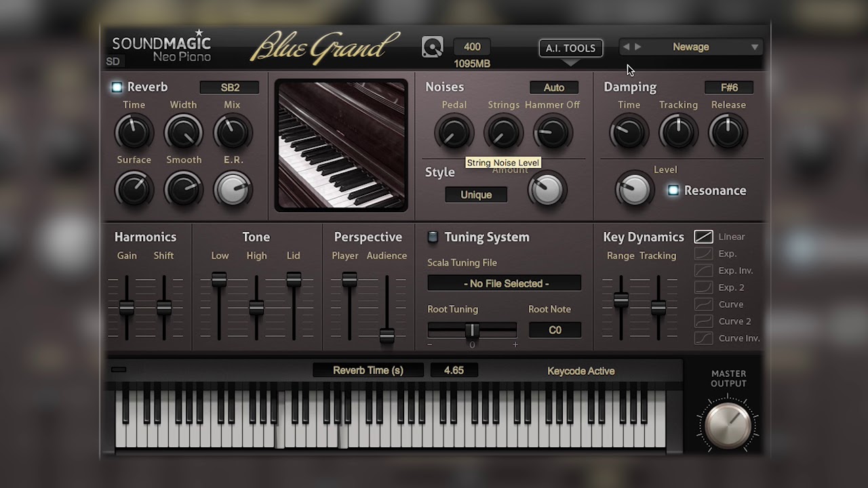Click the Key Dynamics Tracking slider
This screenshot has height=488, width=868.
(x=658, y=307)
